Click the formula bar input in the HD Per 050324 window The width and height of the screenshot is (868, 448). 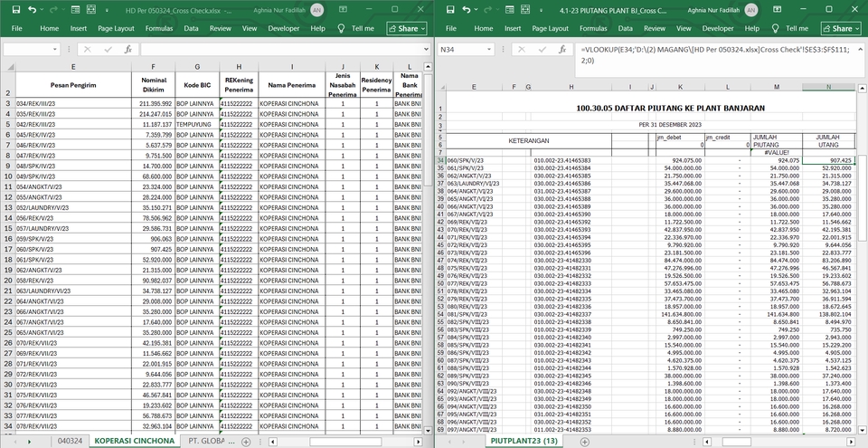(x=281, y=50)
